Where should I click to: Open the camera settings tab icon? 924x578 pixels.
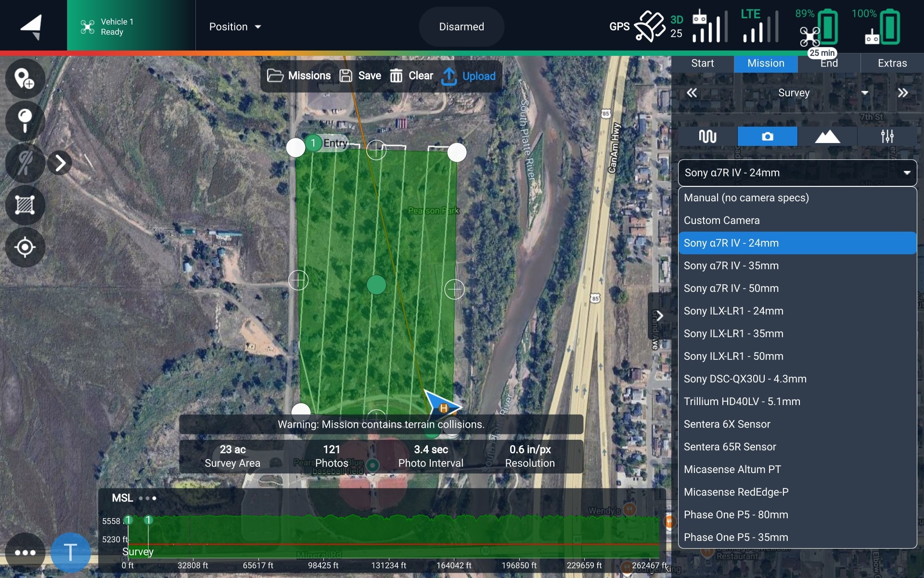tap(767, 136)
